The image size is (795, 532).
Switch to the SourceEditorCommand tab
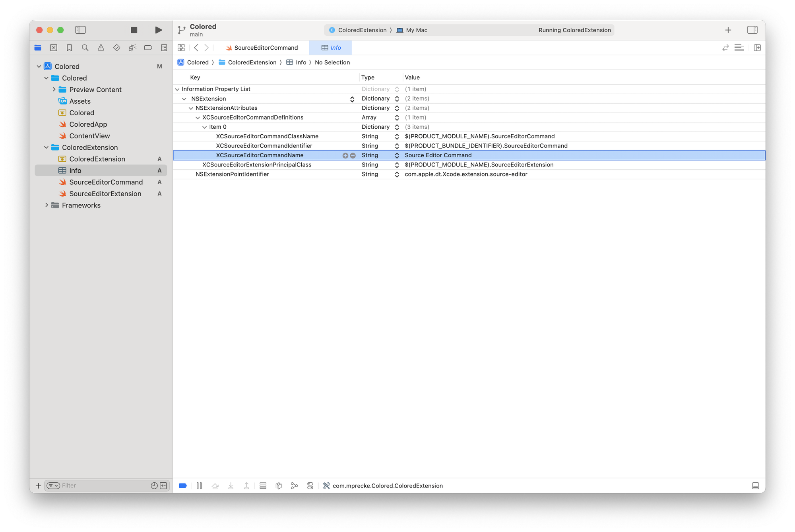(x=262, y=48)
